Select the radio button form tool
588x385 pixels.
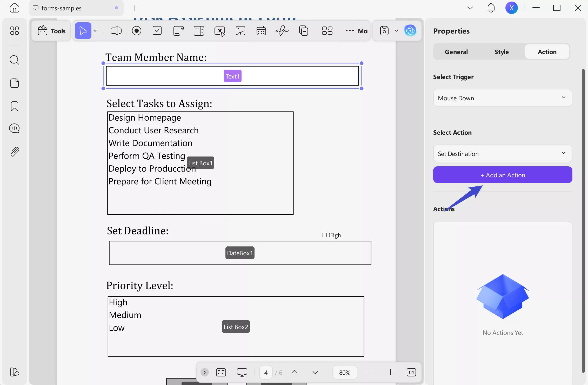pos(136,31)
